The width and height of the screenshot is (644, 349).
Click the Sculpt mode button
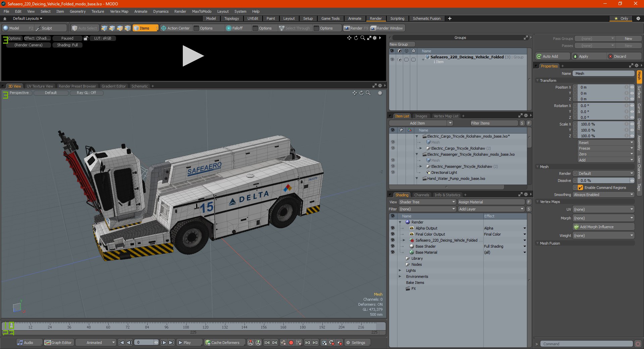click(x=51, y=28)
